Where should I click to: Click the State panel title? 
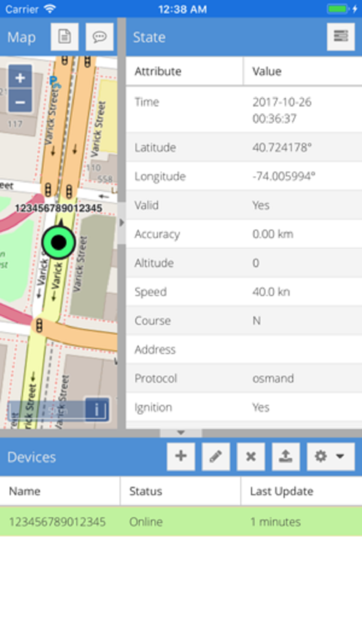[149, 37]
